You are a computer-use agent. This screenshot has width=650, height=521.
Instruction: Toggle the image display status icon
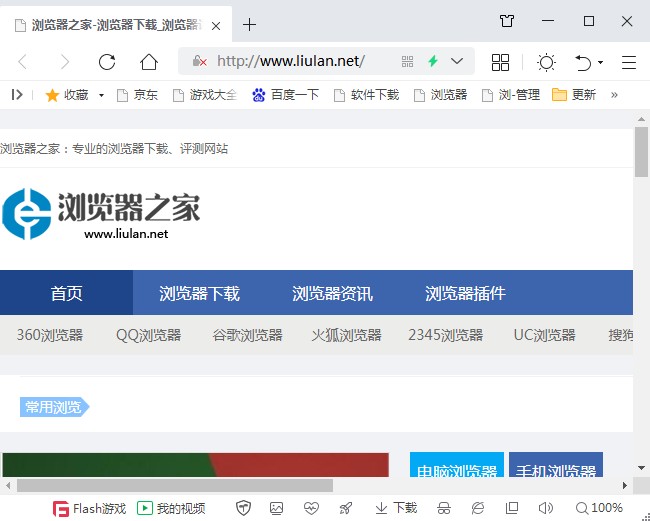click(276, 508)
